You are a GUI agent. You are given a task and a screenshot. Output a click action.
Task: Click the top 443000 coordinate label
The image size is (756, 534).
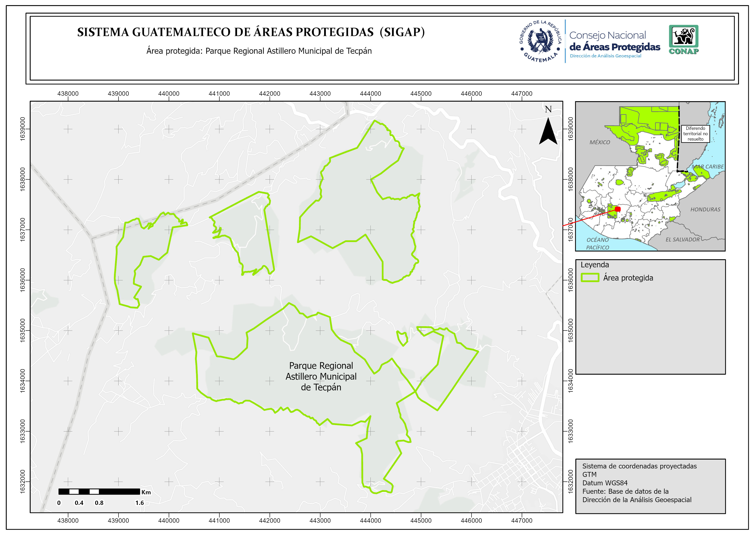(320, 94)
